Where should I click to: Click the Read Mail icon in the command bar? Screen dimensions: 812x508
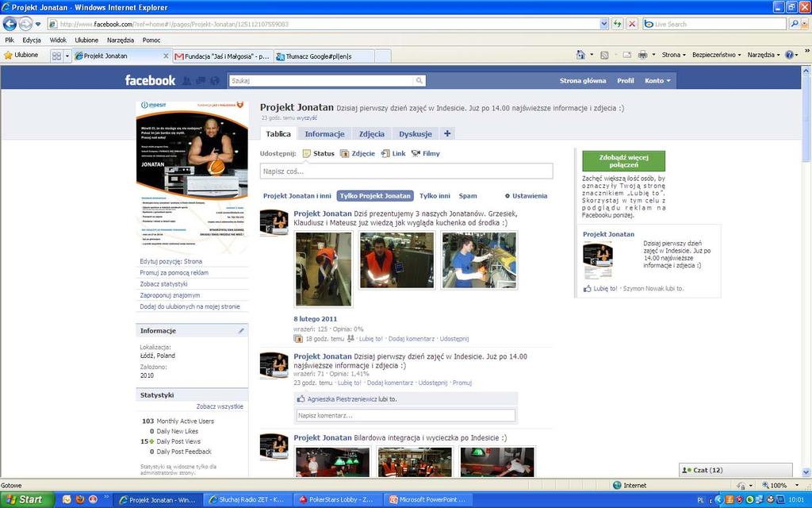pyautogui.click(x=626, y=55)
